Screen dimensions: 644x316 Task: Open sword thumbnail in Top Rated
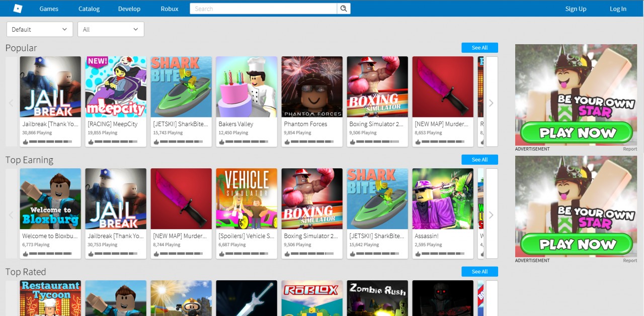[247, 298]
